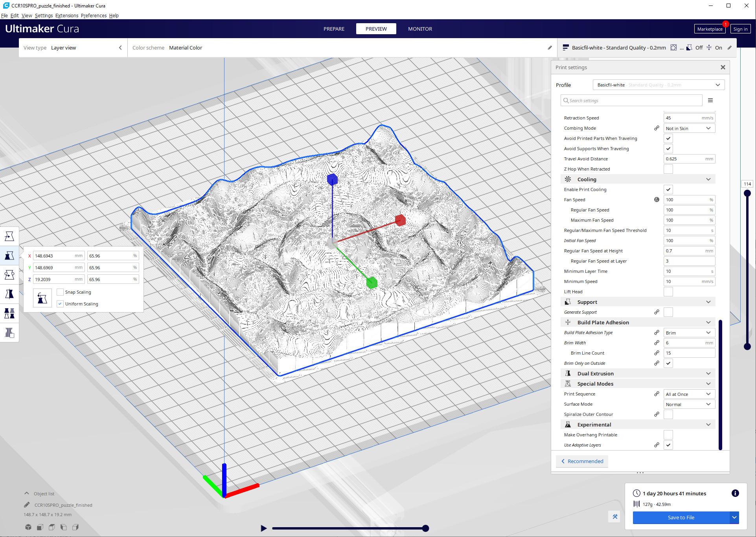Switch to the PREPARE tab
Image resolution: width=756 pixels, height=537 pixels.
[334, 29]
